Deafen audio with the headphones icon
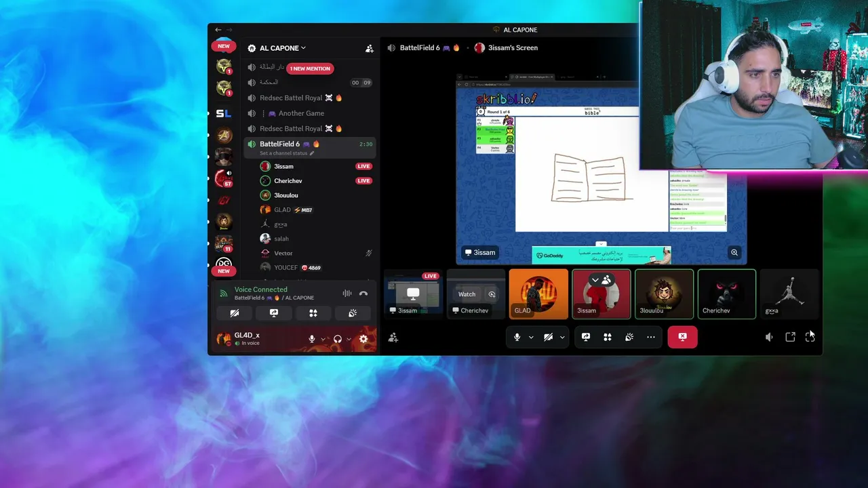This screenshot has width=868, height=488. tap(338, 339)
